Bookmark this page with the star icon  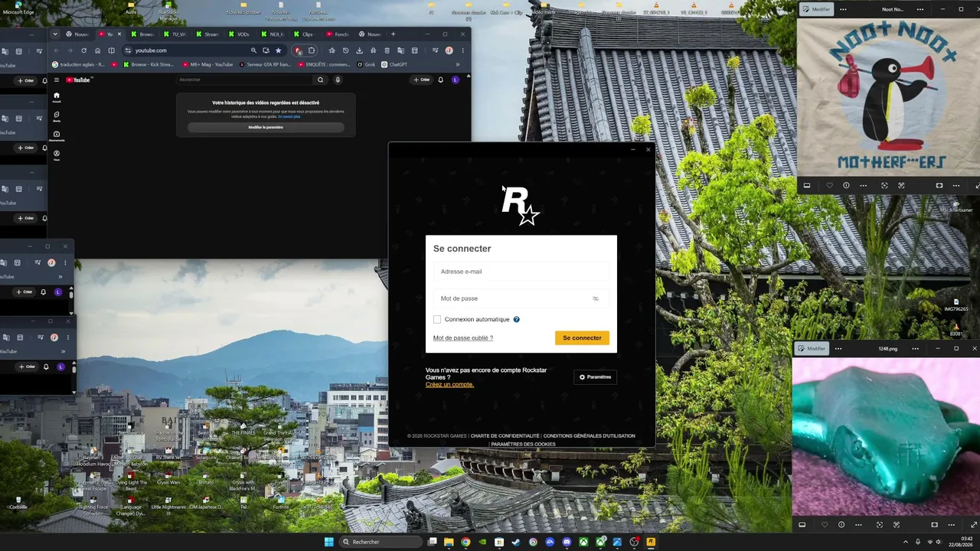click(279, 51)
